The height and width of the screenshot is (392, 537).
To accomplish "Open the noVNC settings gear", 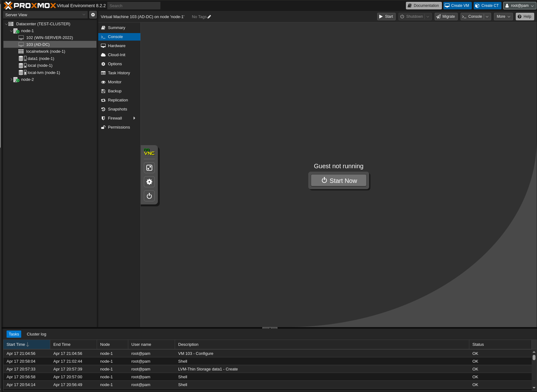I will click(x=149, y=182).
